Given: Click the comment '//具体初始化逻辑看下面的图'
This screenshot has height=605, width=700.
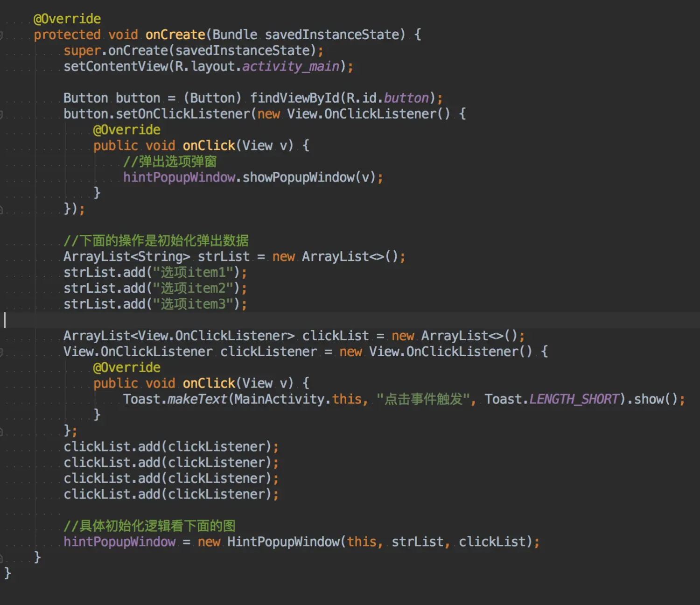Looking at the screenshot, I should coord(149,526).
